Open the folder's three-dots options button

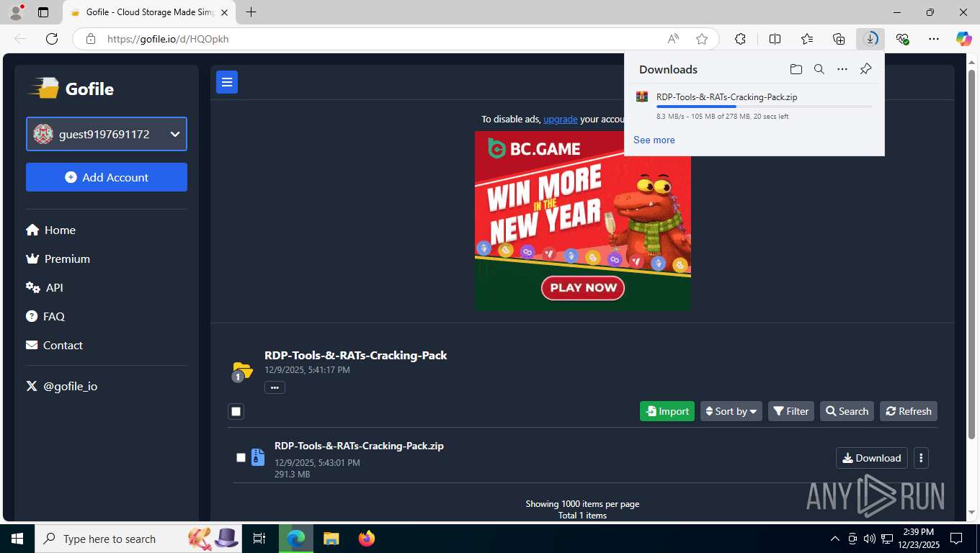(275, 387)
